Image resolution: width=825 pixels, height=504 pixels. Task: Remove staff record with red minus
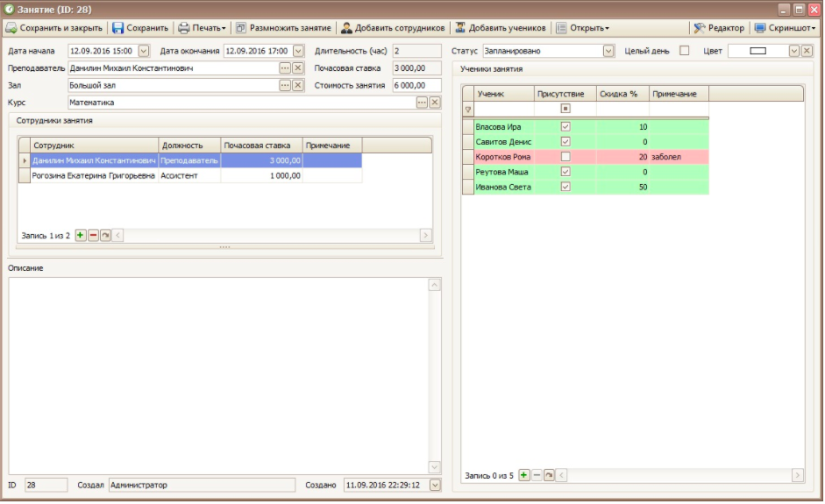pos(93,236)
